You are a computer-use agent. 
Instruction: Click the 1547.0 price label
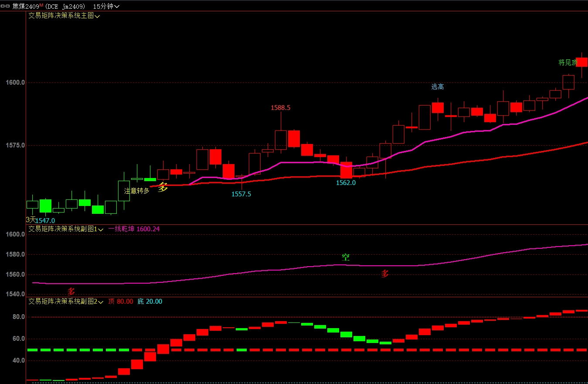pos(45,221)
